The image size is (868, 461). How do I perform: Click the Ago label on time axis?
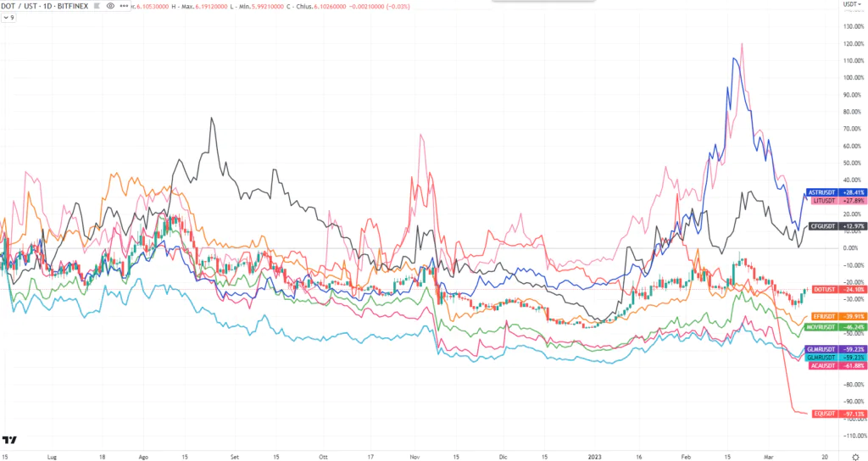143,457
